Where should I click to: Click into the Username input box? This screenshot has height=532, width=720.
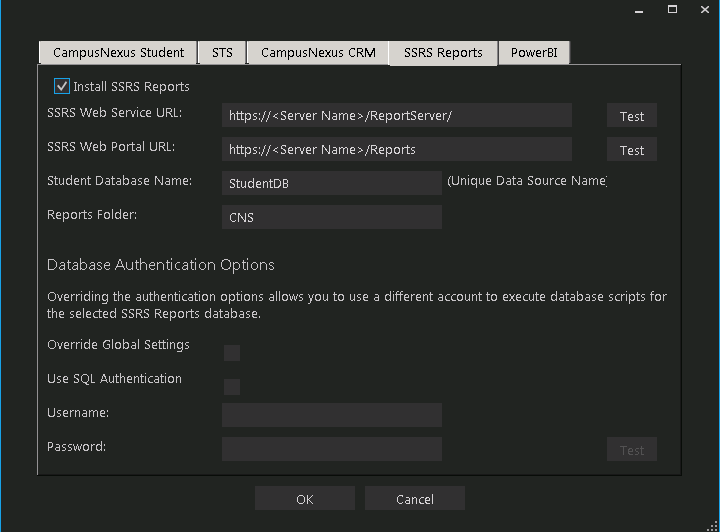pyautogui.click(x=332, y=415)
